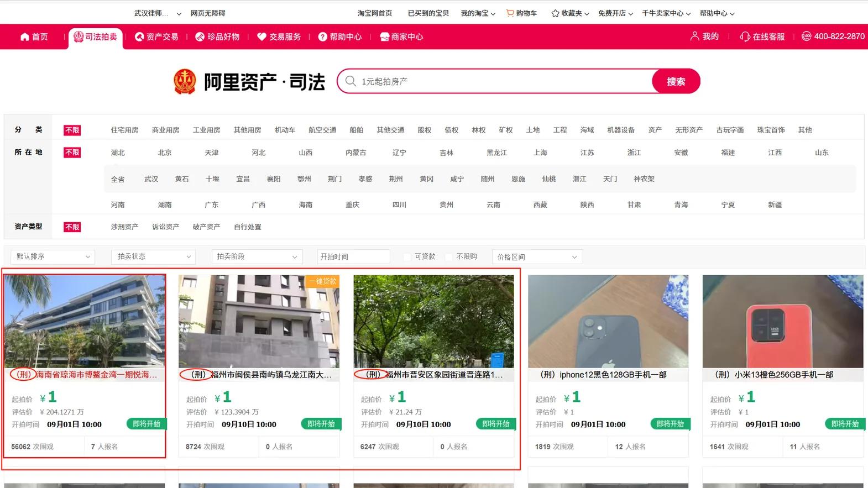Screen dimensions: 868x488
Task: Click the 阿里资产 judicial emblem logo
Action: 185,82
